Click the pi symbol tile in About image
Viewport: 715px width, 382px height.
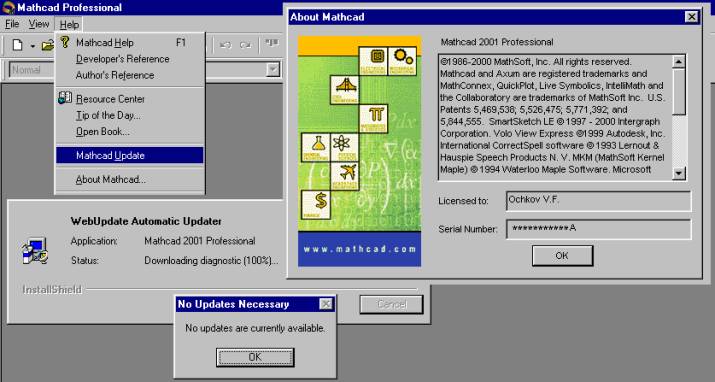[x=373, y=119]
